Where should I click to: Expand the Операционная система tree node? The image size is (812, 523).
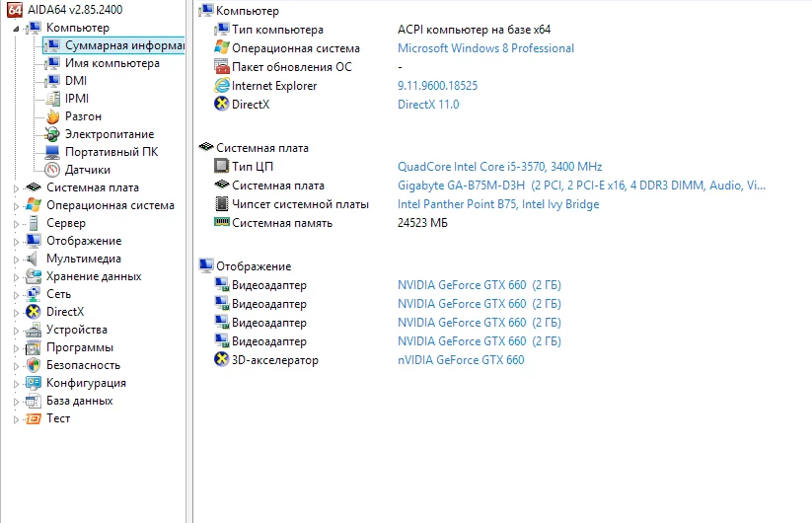tap(16, 206)
